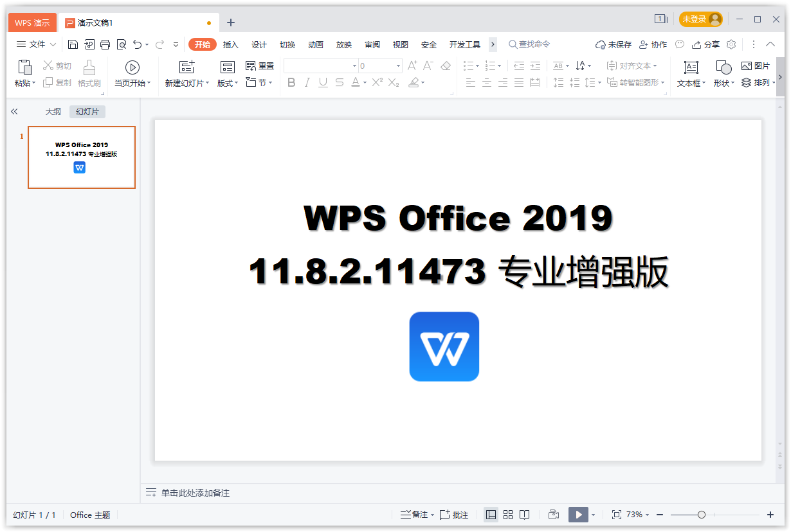Expand the Layout (版式) dropdown
Viewport: 791px width, 532px height.
(x=228, y=83)
